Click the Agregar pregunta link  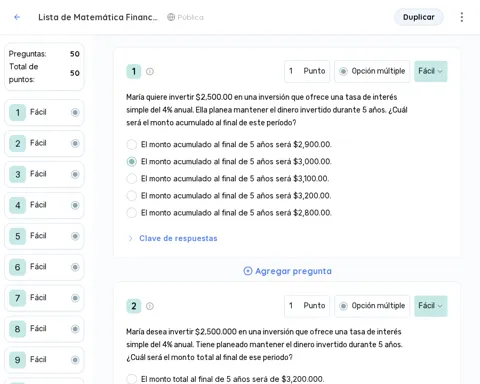(x=288, y=271)
